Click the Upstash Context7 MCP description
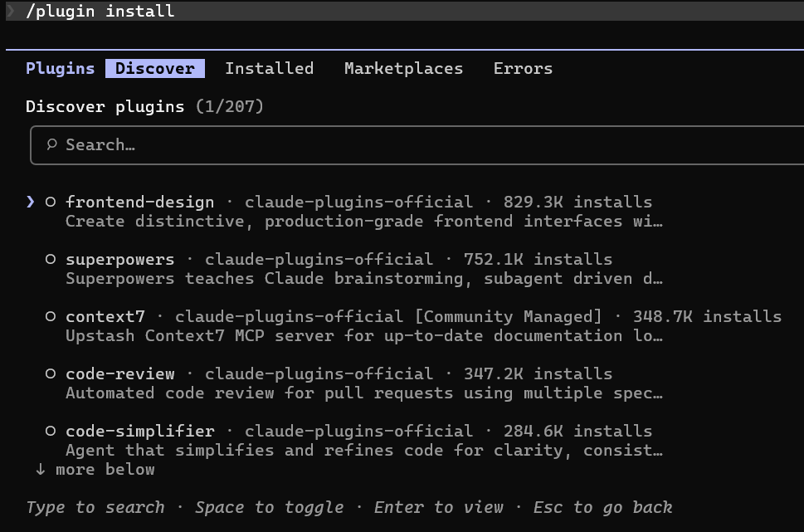Screen dimensions: 804x532 coord(364,336)
